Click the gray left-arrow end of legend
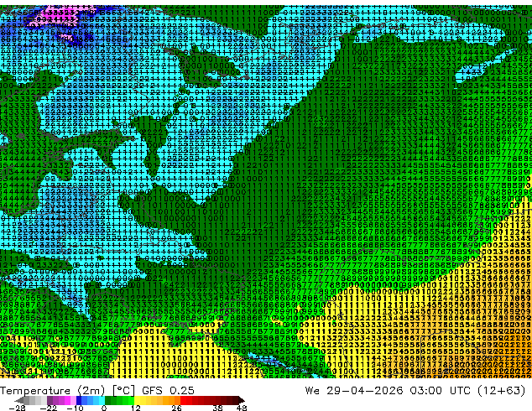 tap(19, 400)
